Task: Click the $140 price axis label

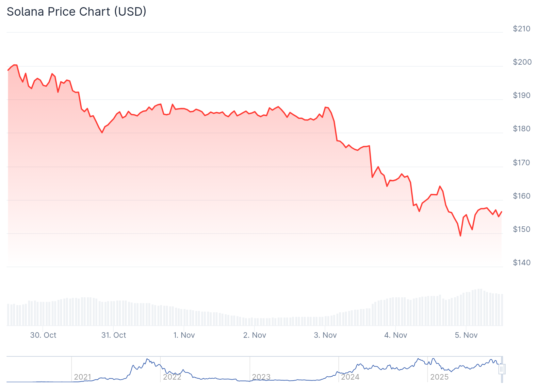Action: pos(522,263)
